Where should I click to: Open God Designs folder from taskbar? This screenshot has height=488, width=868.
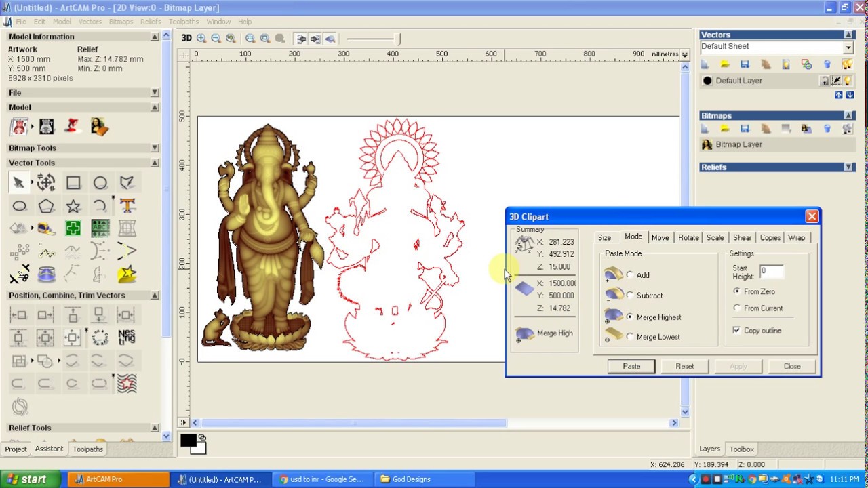click(x=425, y=479)
